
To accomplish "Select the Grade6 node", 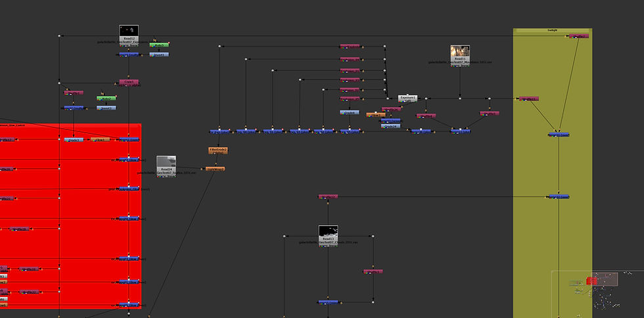I will (350, 112).
